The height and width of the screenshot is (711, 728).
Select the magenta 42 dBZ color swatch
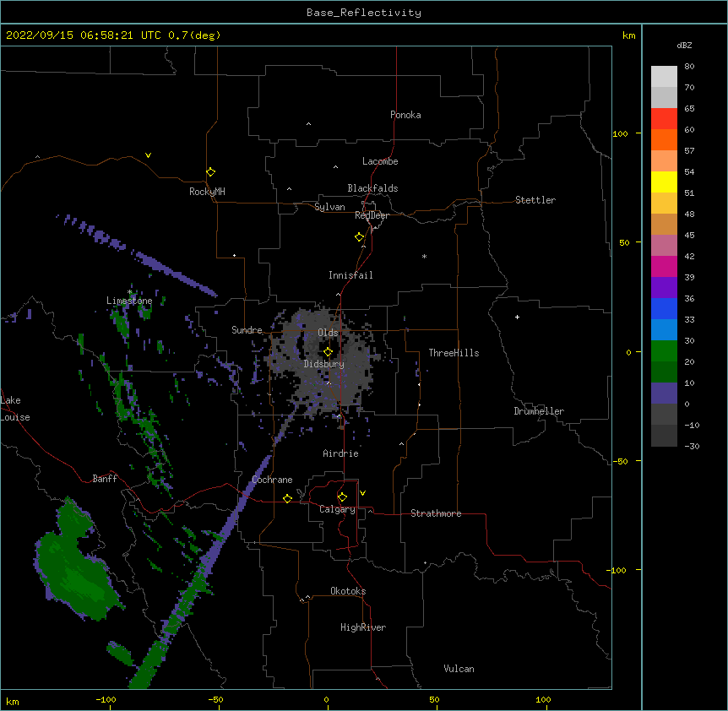664,266
